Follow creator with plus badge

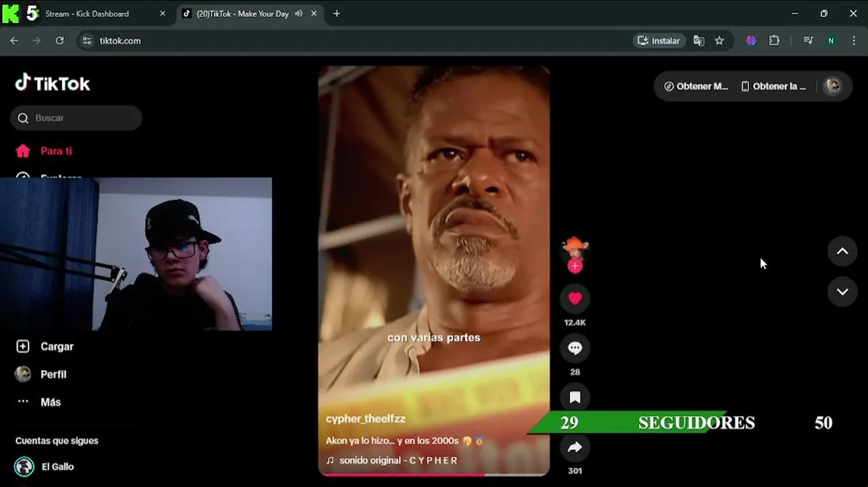[575, 266]
